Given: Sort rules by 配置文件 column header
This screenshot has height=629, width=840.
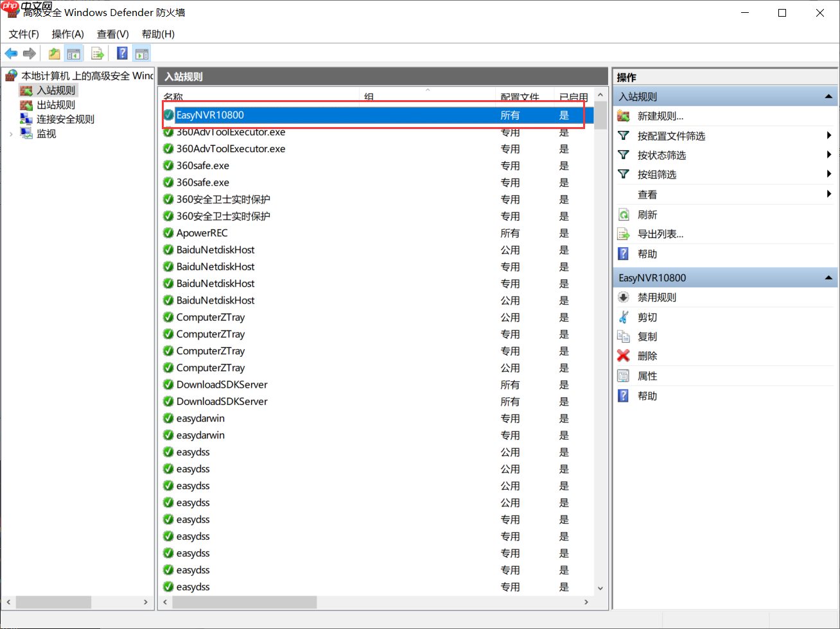Looking at the screenshot, I should 520,97.
